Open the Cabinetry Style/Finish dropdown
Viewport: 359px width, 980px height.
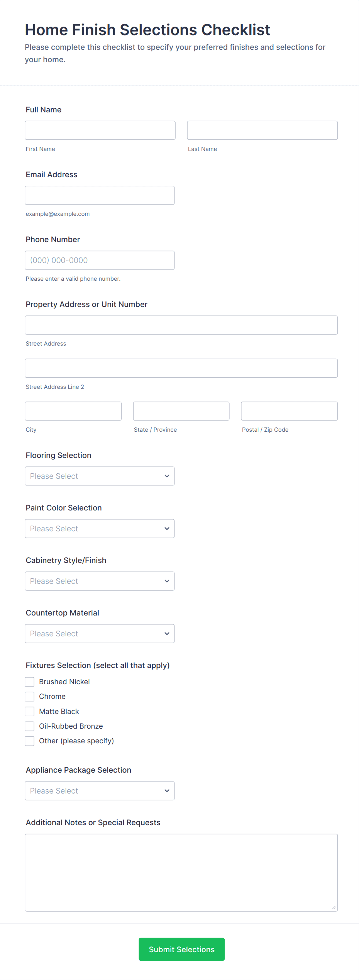[x=100, y=581]
